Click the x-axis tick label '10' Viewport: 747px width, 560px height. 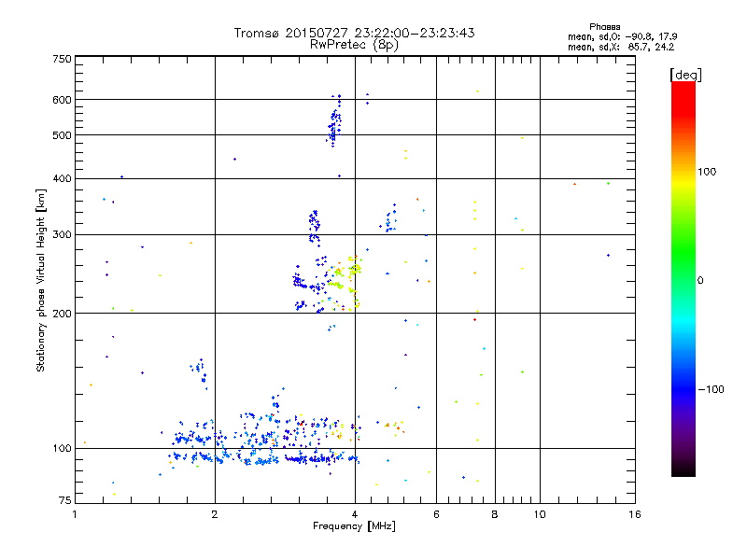tap(540, 514)
